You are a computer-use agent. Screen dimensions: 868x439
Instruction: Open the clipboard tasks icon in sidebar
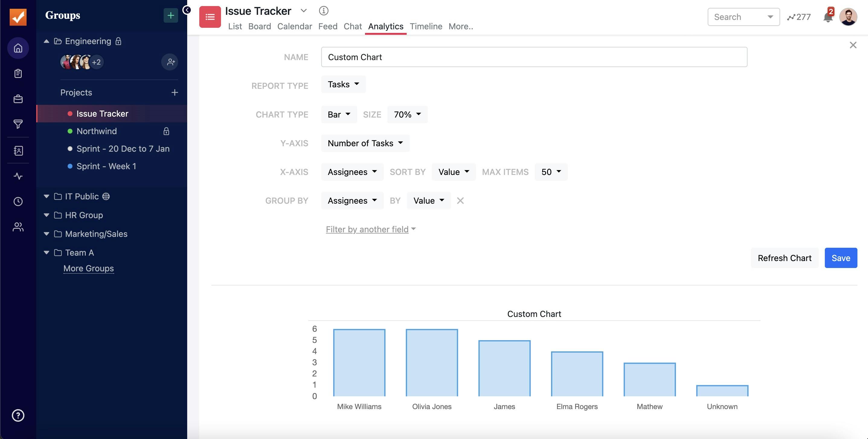[18, 73]
